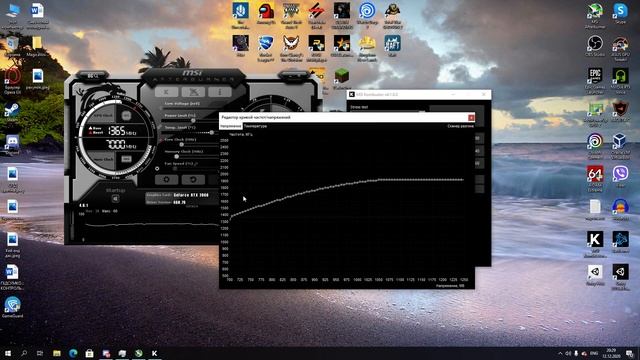Click the curve point at the plateau start
This screenshot has width=640, height=360.
pos(379,180)
